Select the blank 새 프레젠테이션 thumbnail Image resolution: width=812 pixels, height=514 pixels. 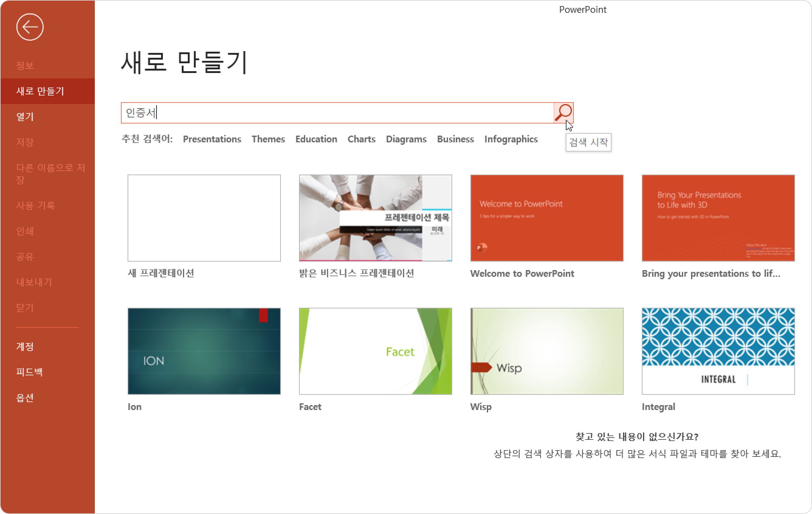tap(204, 218)
